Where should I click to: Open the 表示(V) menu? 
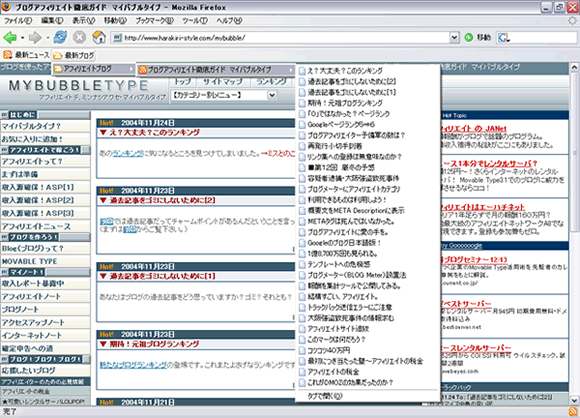[x=84, y=21]
